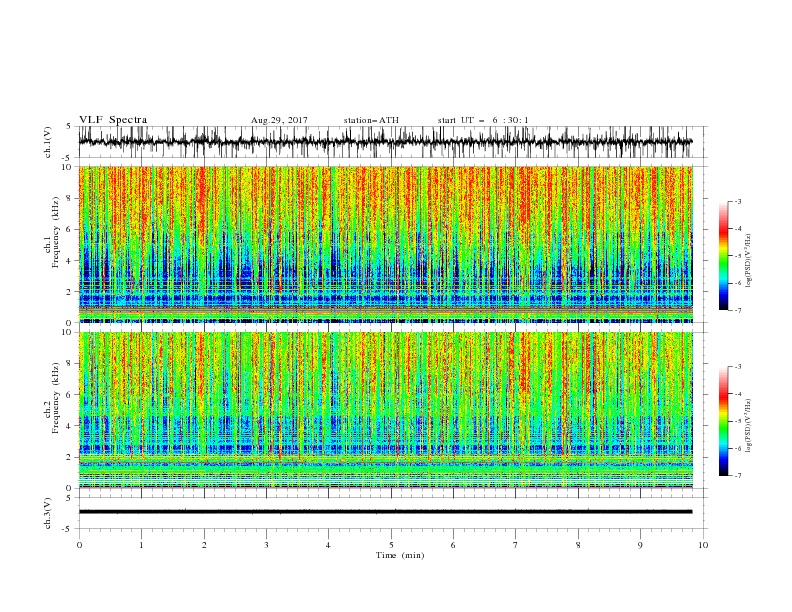Select the date text "Aug.29, 2017"

click(x=279, y=120)
